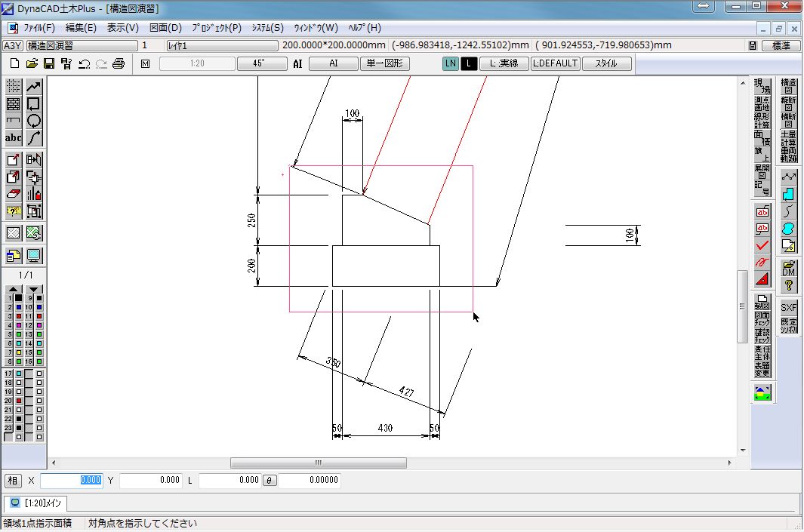Toggle layer 17 visibility box
The width and height of the screenshot is (804, 532).
(19, 374)
